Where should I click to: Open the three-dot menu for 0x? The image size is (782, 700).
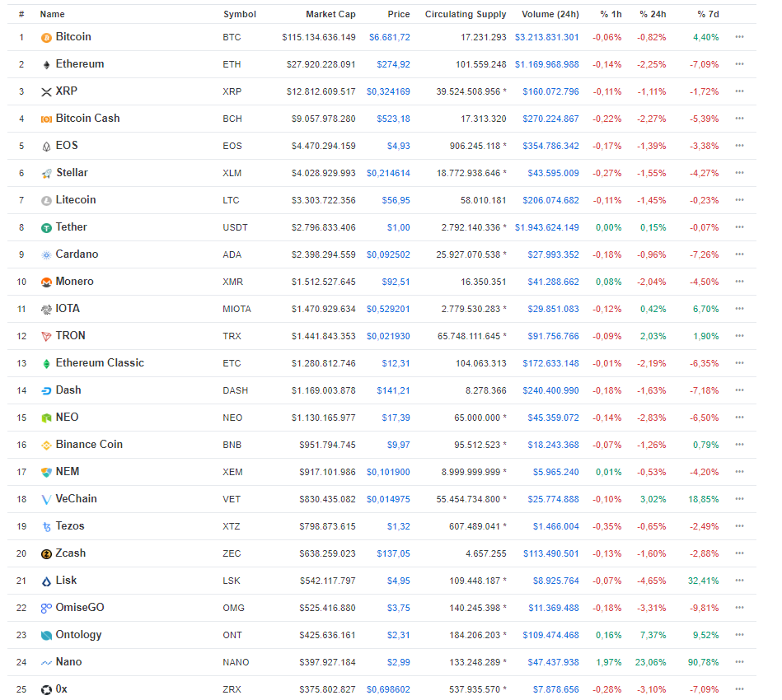pyautogui.click(x=740, y=689)
